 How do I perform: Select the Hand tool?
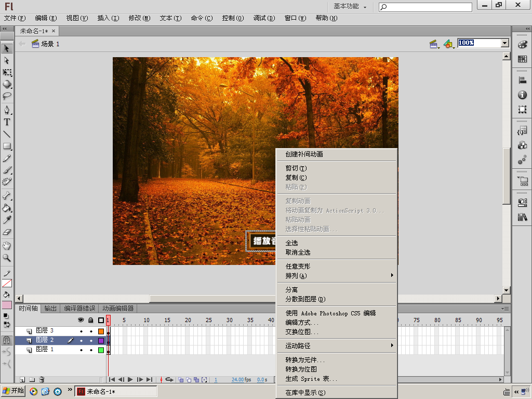[7, 246]
